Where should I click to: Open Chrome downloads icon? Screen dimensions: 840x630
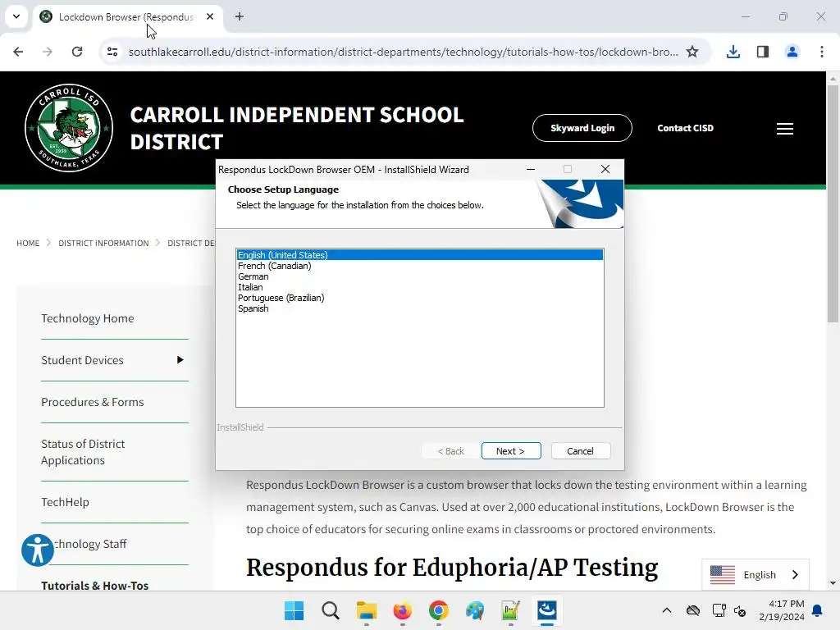[x=733, y=52]
